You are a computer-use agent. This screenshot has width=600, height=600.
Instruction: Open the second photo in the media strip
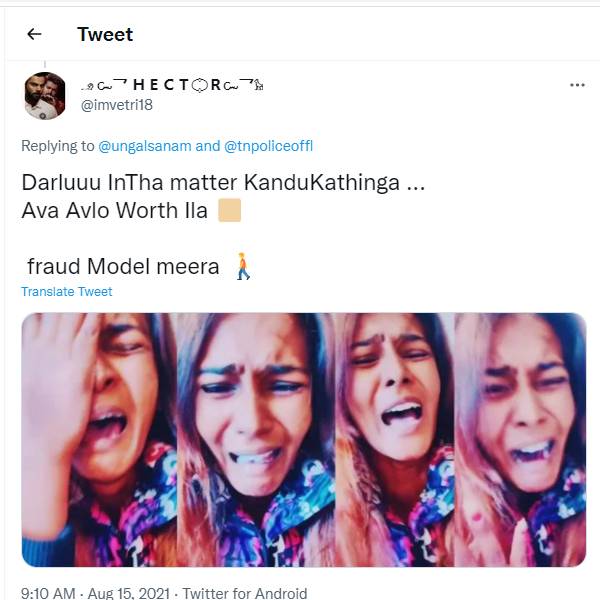[x=255, y=440]
